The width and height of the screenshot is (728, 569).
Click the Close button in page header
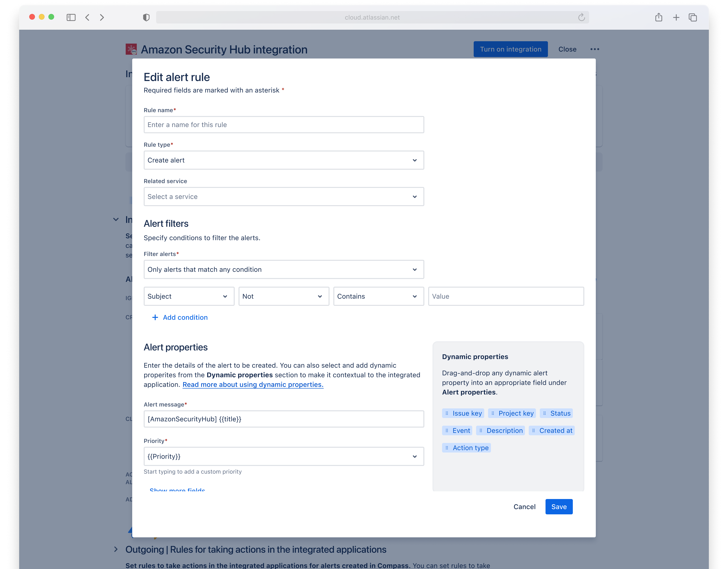pos(567,49)
